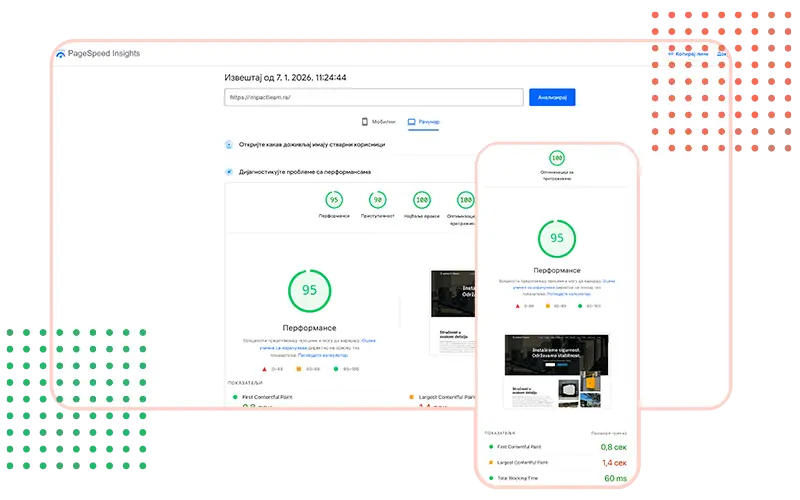Click green dot beside 'Total Blocking Time'

click(x=491, y=479)
